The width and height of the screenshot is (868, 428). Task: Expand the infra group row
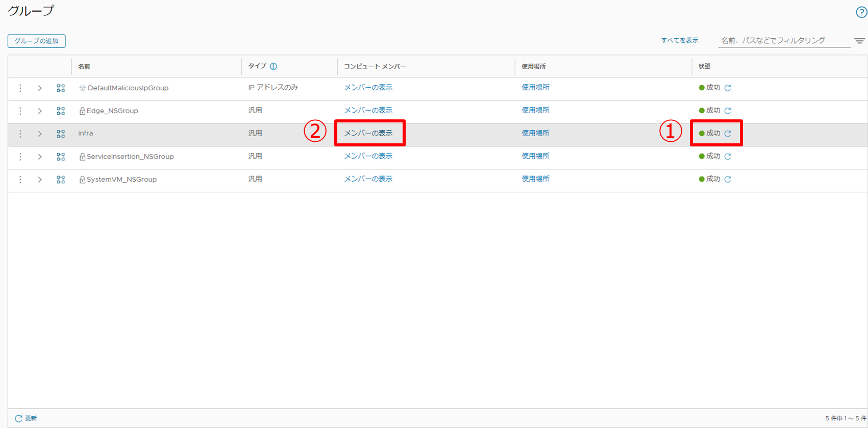click(x=40, y=134)
